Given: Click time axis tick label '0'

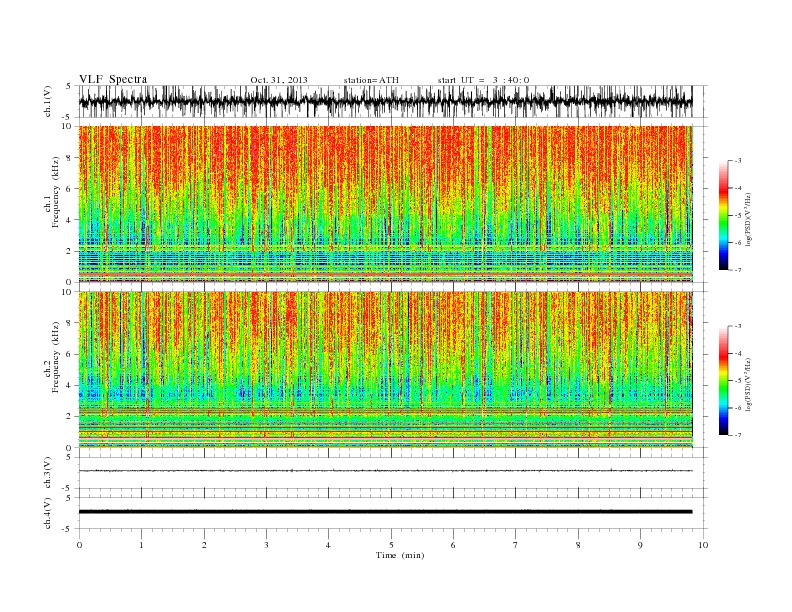Looking at the screenshot, I should (x=79, y=545).
